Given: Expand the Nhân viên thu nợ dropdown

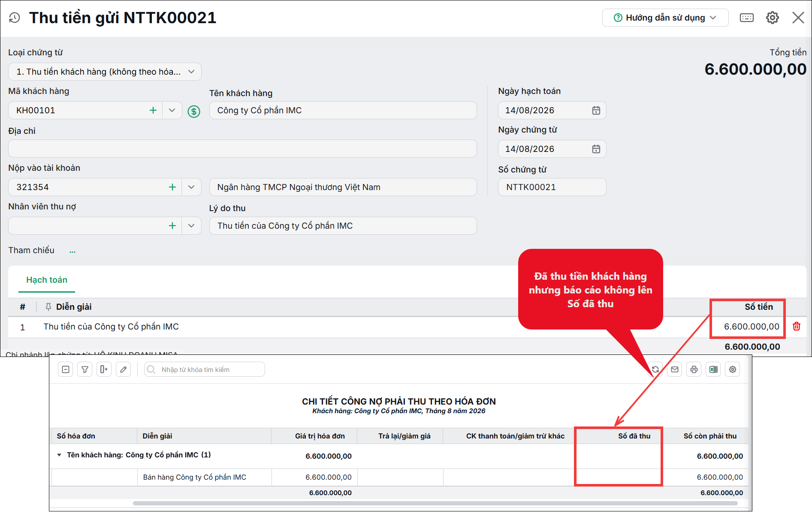Looking at the screenshot, I should [191, 226].
